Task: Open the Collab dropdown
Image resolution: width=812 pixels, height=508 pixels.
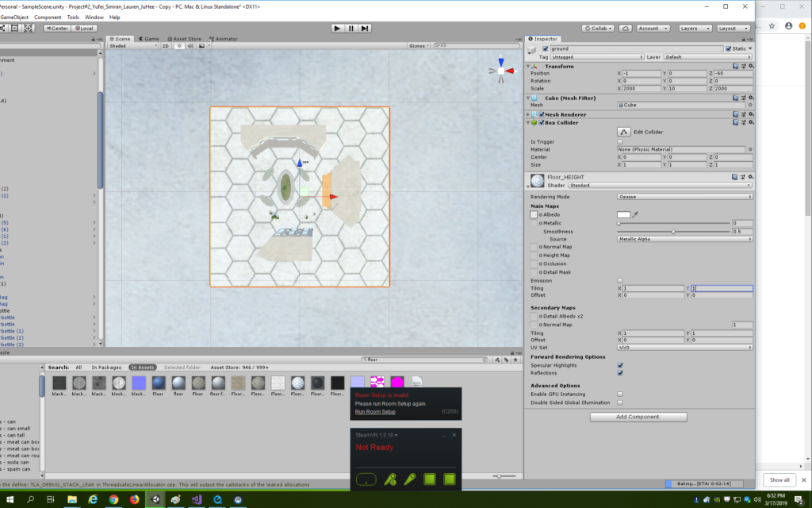Action: pos(598,29)
